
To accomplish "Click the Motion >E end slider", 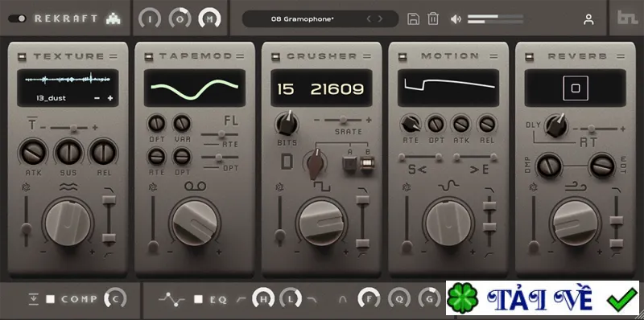I will (x=475, y=157).
